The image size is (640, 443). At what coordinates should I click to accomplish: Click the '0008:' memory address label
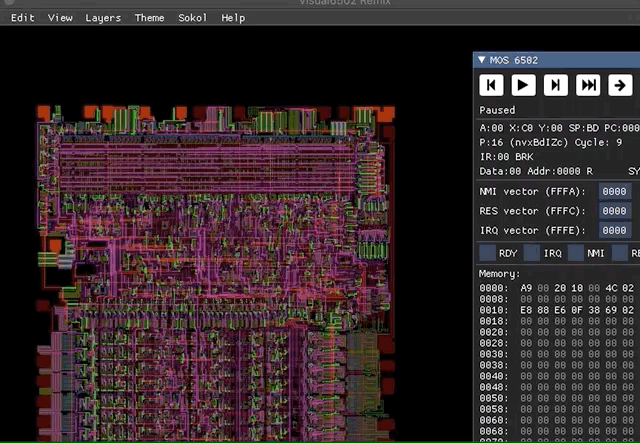point(494,299)
